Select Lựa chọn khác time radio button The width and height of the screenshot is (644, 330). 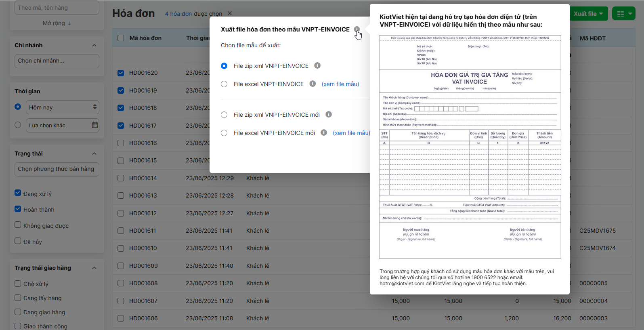point(18,125)
